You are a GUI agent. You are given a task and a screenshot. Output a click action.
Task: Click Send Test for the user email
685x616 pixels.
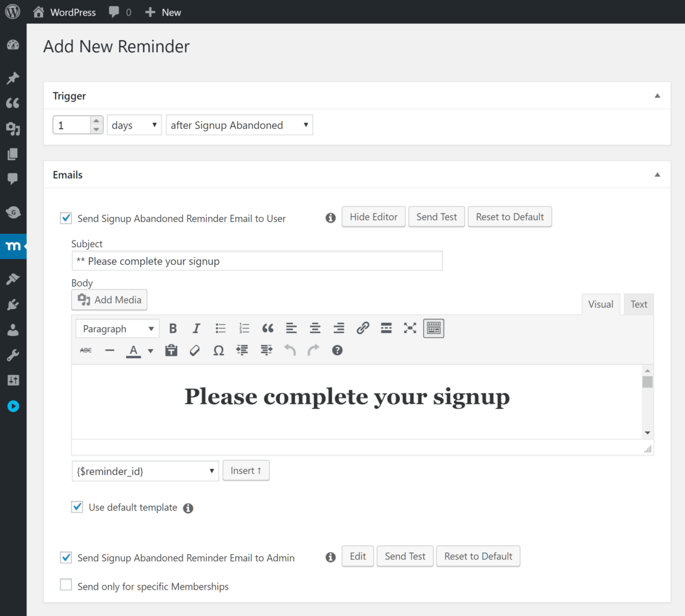click(436, 216)
